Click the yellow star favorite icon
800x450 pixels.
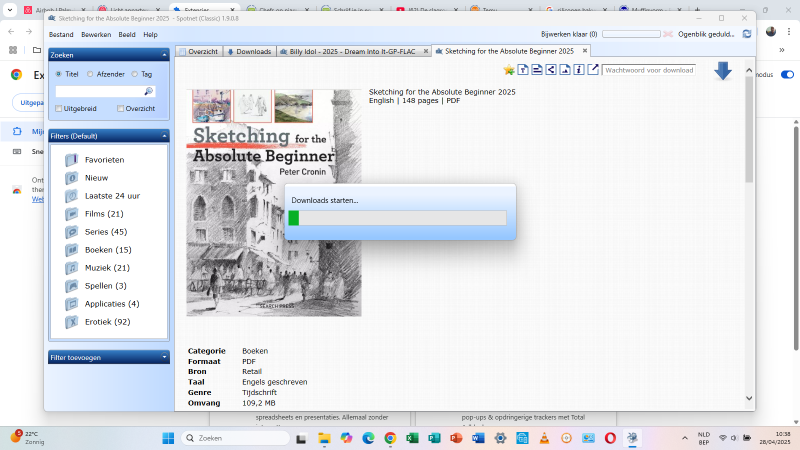(509, 70)
